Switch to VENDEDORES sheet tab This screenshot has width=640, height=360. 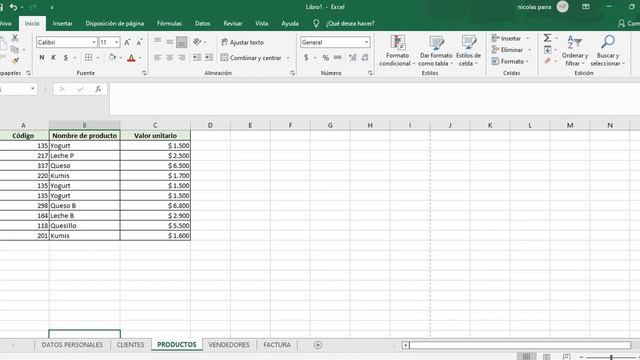coord(229,345)
